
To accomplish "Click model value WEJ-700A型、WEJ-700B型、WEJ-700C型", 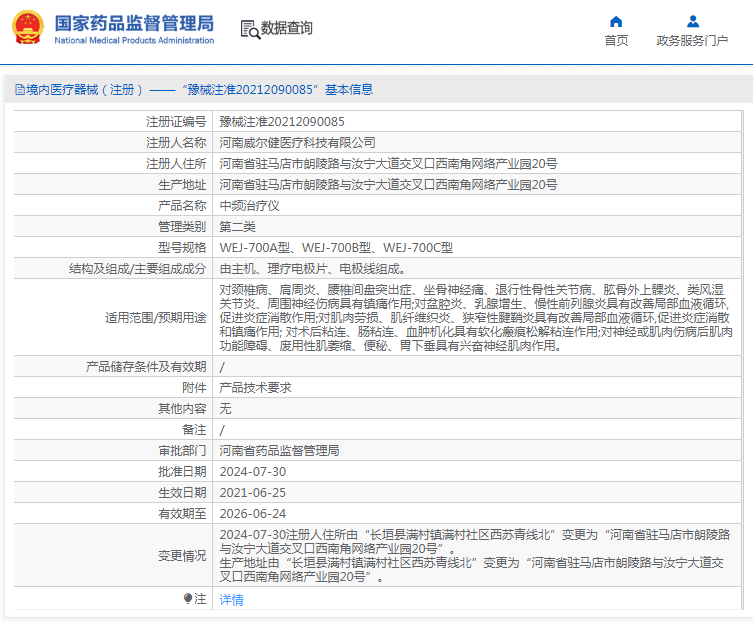I will click(x=336, y=248).
